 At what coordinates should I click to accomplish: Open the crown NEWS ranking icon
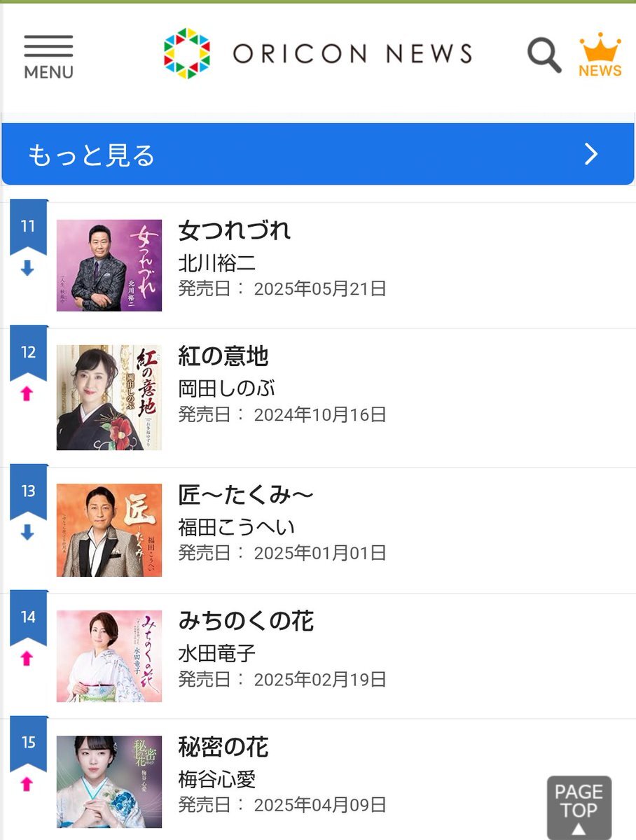pyautogui.click(x=600, y=55)
